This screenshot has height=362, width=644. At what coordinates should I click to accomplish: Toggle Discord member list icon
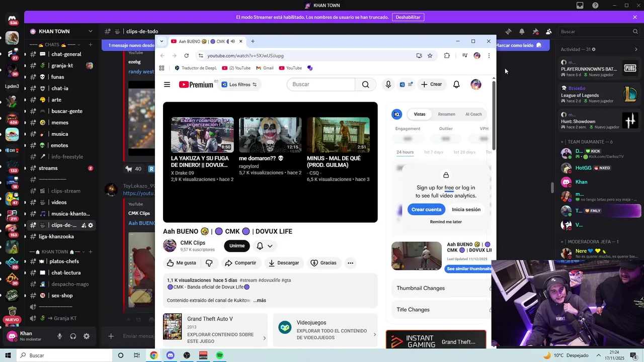(549, 31)
